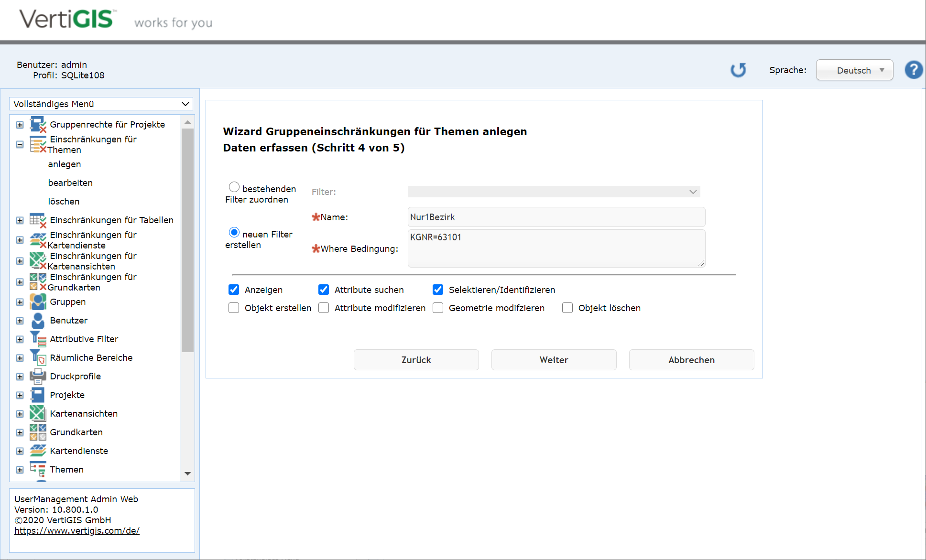Click the refresh arrow icon
926x560 pixels.
pyautogui.click(x=738, y=70)
